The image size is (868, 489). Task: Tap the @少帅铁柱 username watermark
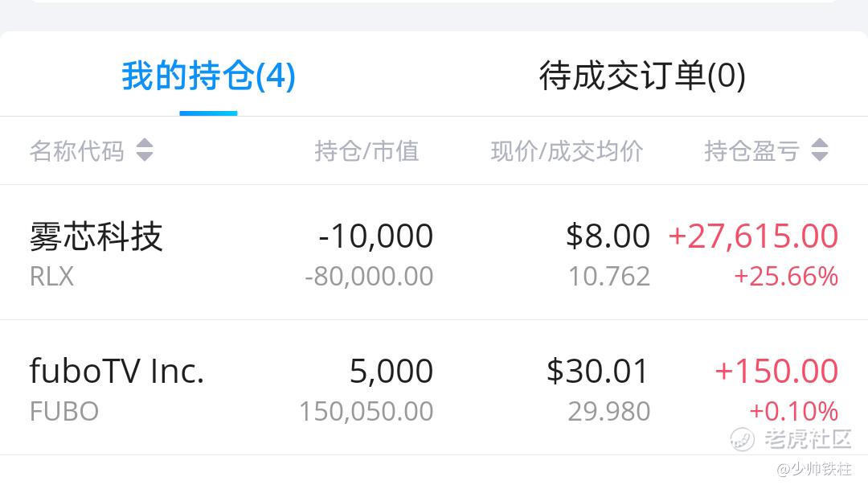pos(813,469)
